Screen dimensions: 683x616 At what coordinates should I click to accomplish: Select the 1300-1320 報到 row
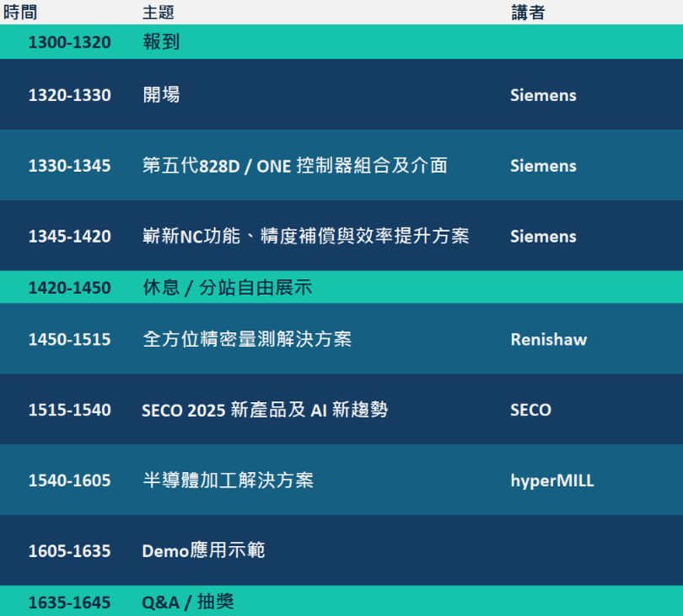coord(341,42)
